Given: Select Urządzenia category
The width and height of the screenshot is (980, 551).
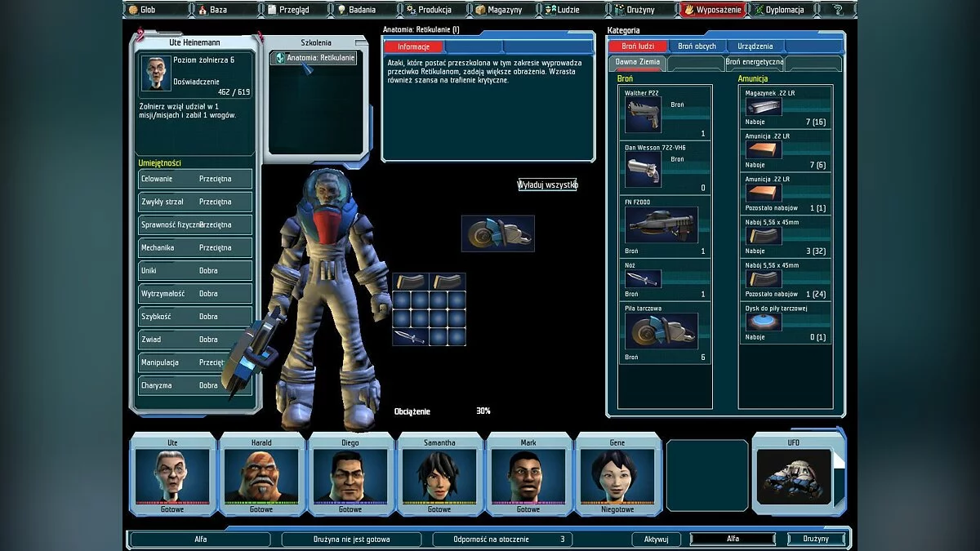Looking at the screenshot, I should click(x=755, y=47).
